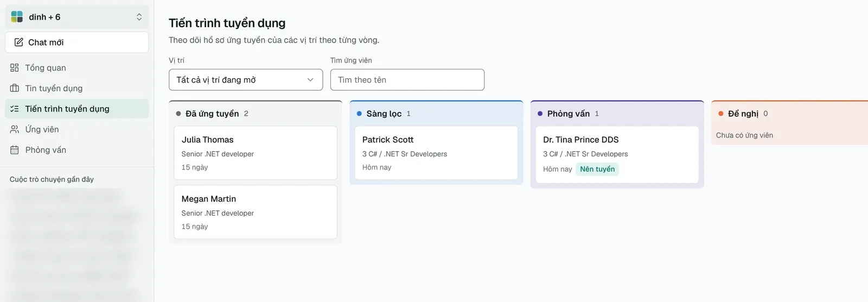The height and width of the screenshot is (302, 868).
Task: Open the Tổng quan menu item
Action: point(77,68)
